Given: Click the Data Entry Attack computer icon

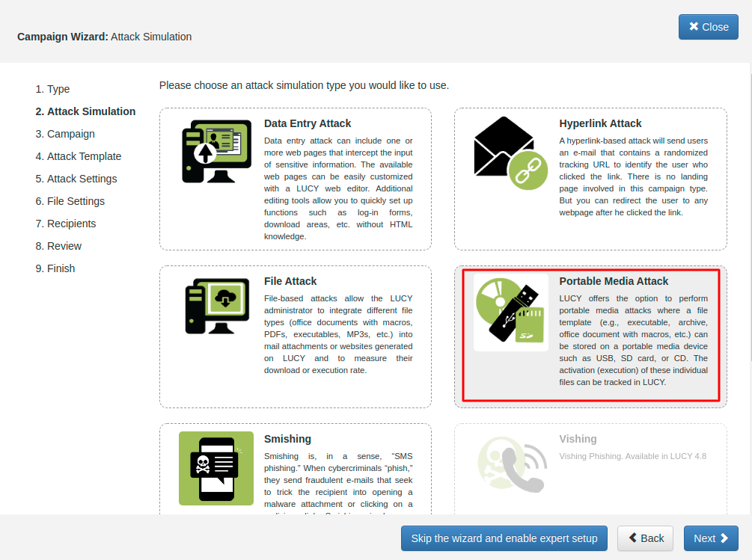Looking at the screenshot, I should click(216, 151).
